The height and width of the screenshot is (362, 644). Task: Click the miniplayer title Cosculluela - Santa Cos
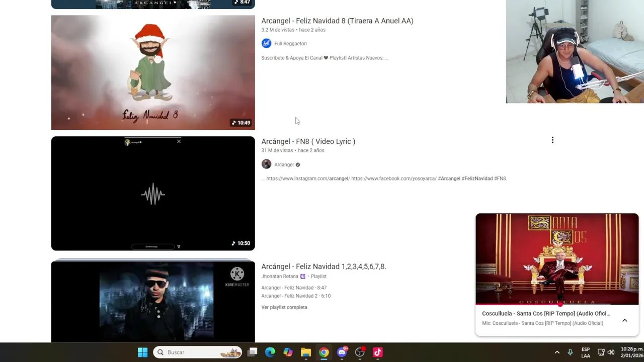pos(546,313)
